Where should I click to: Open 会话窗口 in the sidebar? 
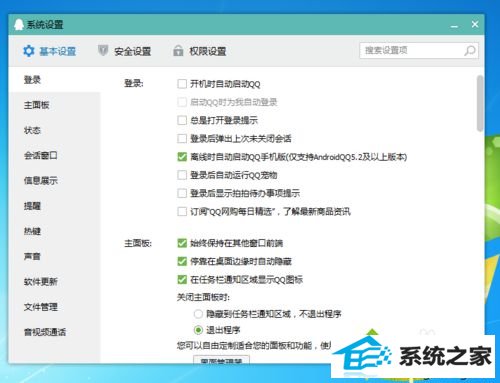tap(55, 155)
